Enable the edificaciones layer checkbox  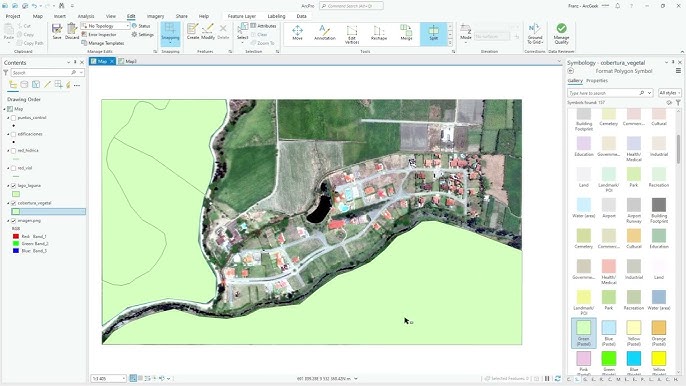[x=14, y=134]
